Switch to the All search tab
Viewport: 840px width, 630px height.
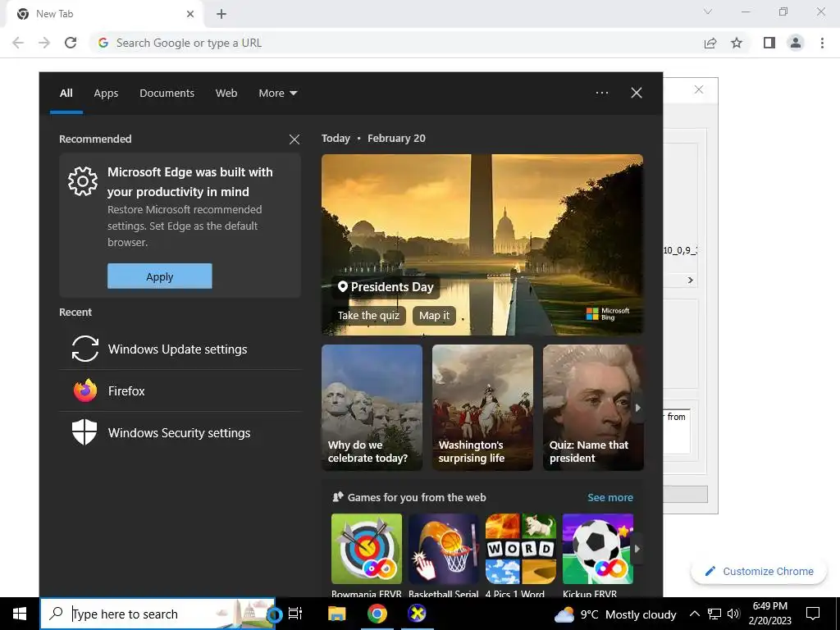click(66, 94)
